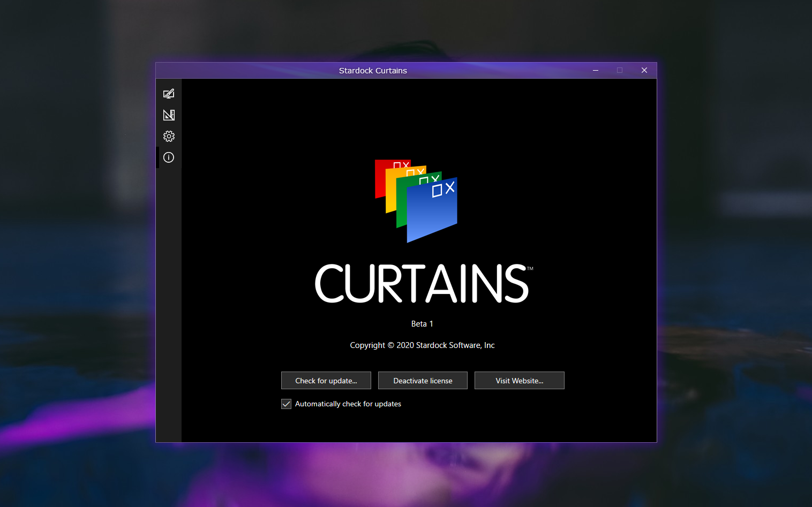Click the large CURTAINS wordmark
This screenshot has width=812, height=507.
coord(423,284)
